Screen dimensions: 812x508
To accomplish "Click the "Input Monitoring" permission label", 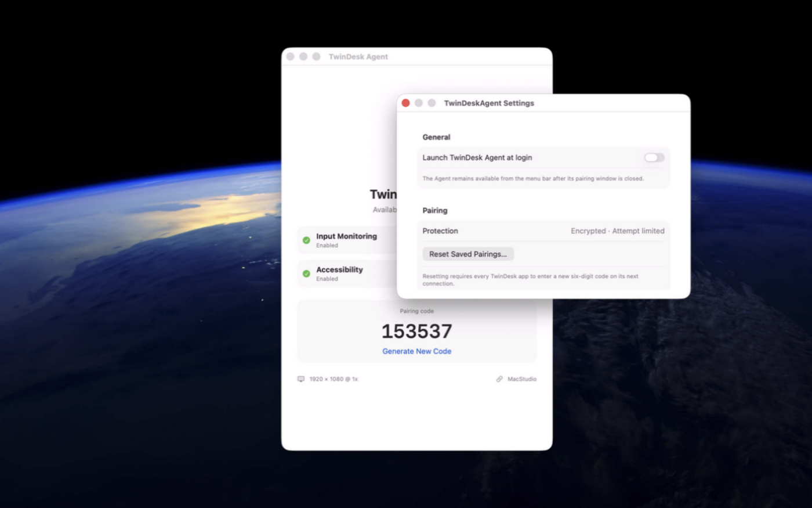I will point(346,236).
